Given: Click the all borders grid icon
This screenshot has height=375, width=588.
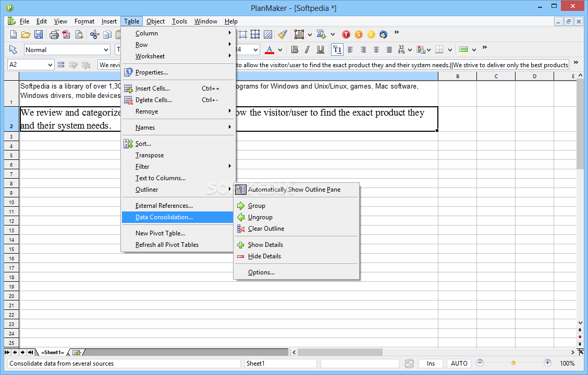Looking at the screenshot, I should [x=255, y=34].
